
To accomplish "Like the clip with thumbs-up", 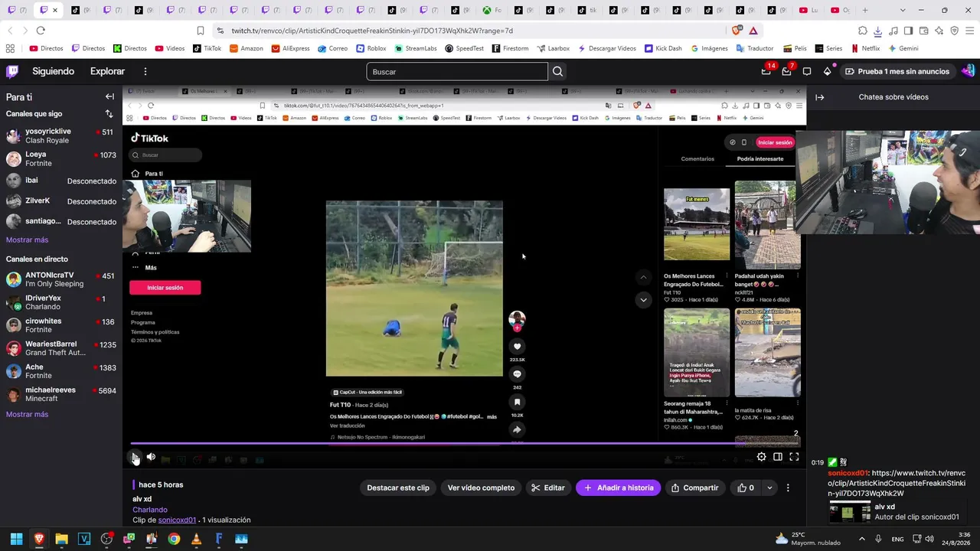I will pyautogui.click(x=746, y=487).
